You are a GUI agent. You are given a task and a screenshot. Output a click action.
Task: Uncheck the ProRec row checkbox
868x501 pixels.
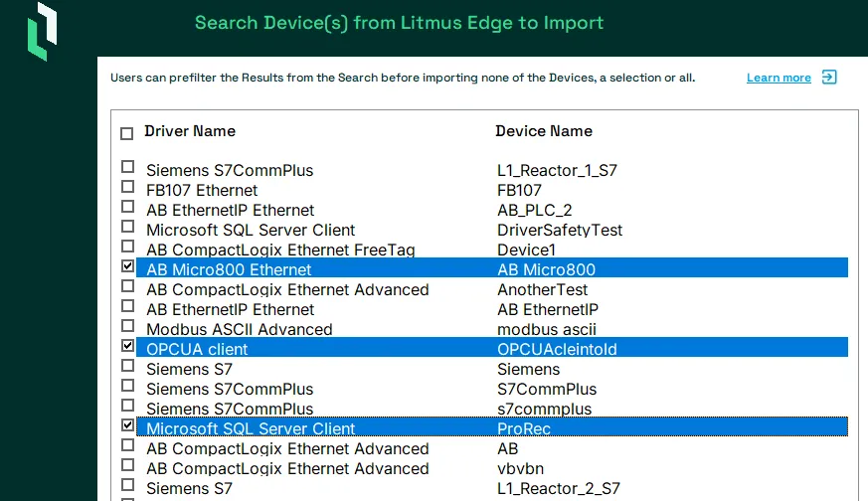pyautogui.click(x=128, y=425)
